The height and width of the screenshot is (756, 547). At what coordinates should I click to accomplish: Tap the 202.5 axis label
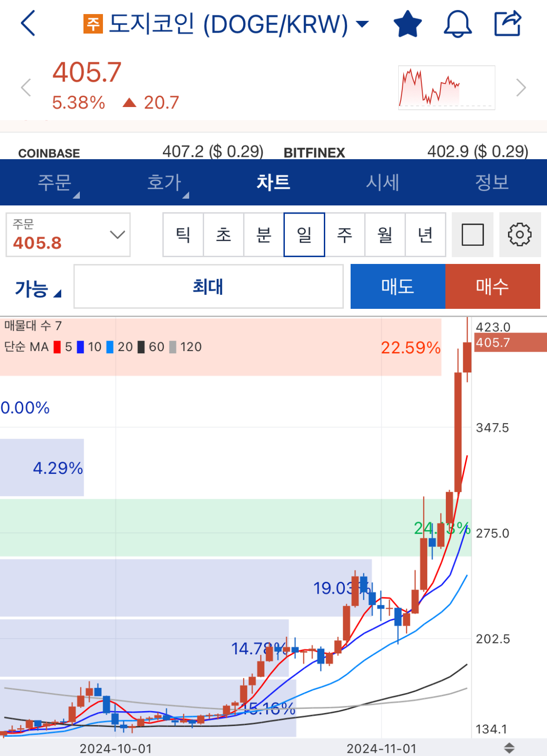(x=493, y=639)
